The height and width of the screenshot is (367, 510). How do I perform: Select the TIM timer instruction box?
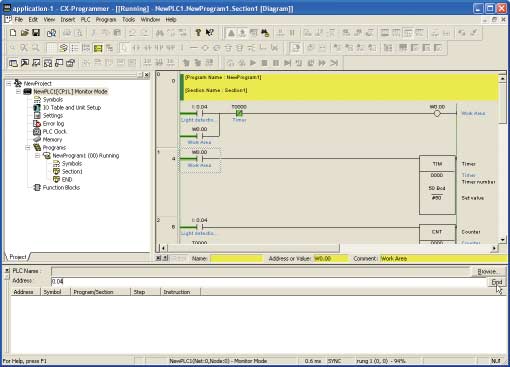pyautogui.click(x=437, y=185)
